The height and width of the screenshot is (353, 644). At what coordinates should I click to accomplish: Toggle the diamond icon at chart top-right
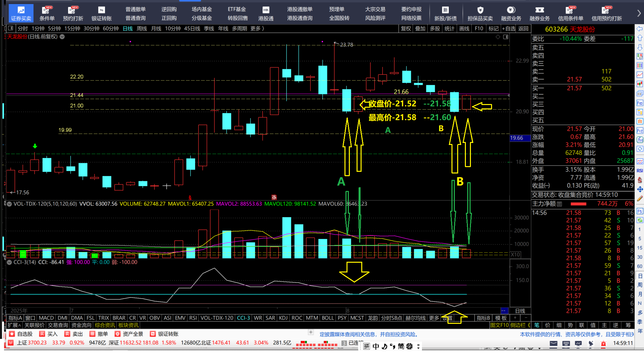[498, 37]
